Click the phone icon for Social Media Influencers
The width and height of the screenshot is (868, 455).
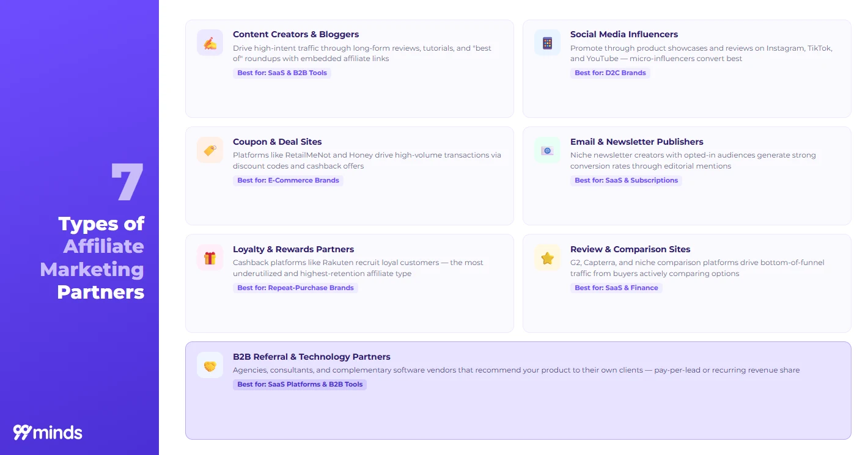pyautogui.click(x=547, y=43)
